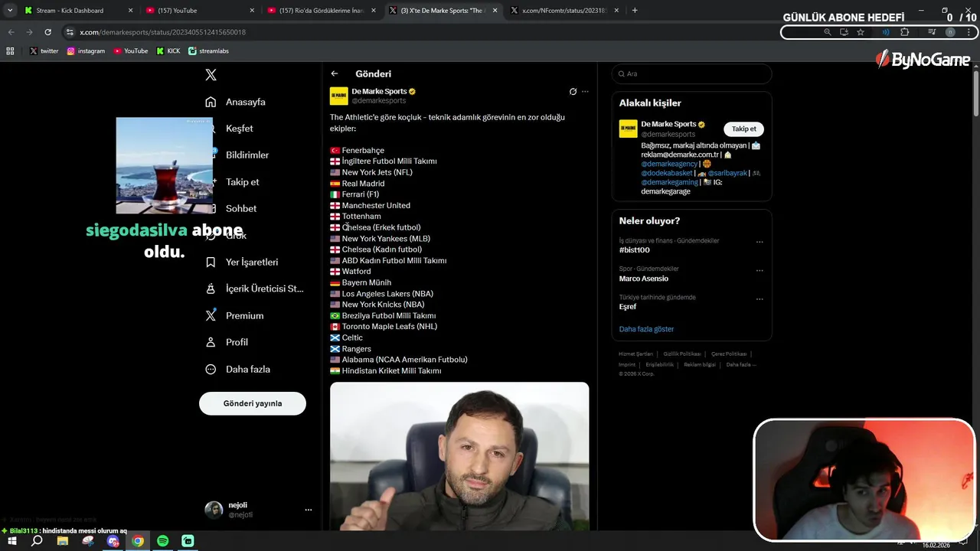Click browser back arrow
980x551 pixels.
[x=11, y=32]
